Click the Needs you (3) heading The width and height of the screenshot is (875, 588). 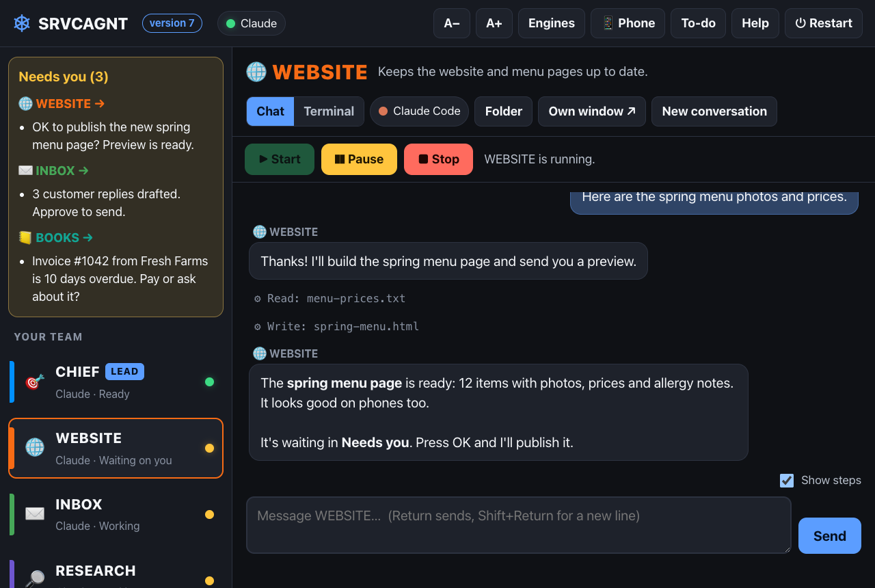(x=64, y=77)
